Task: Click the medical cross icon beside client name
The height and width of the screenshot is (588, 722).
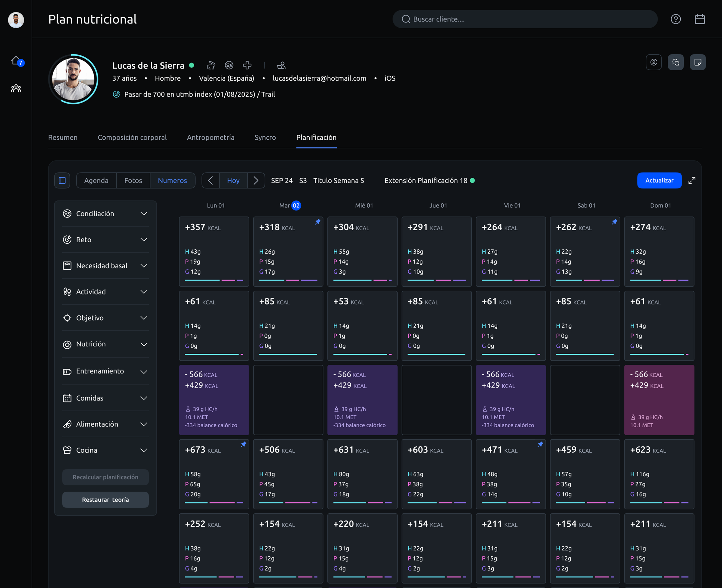Action: [x=247, y=65]
